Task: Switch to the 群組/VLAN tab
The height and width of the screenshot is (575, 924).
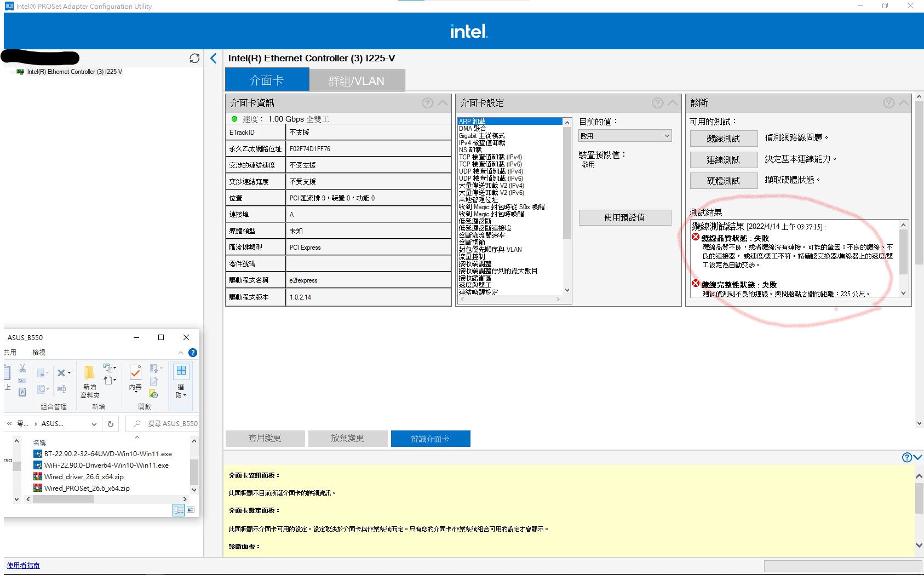Action: tap(357, 79)
